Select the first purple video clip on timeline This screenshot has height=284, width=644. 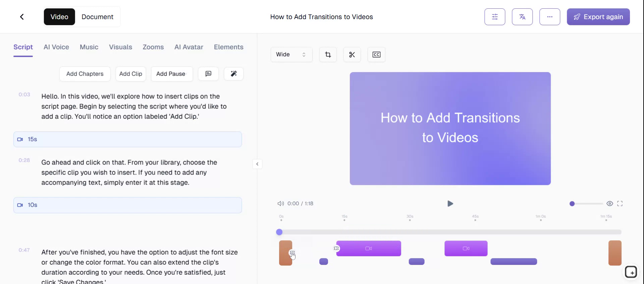[x=369, y=248]
